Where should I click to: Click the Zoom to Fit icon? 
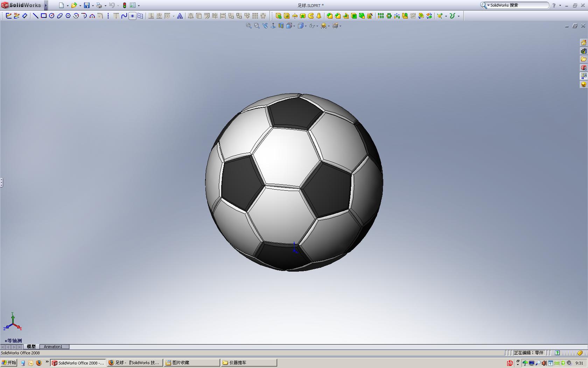click(248, 26)
